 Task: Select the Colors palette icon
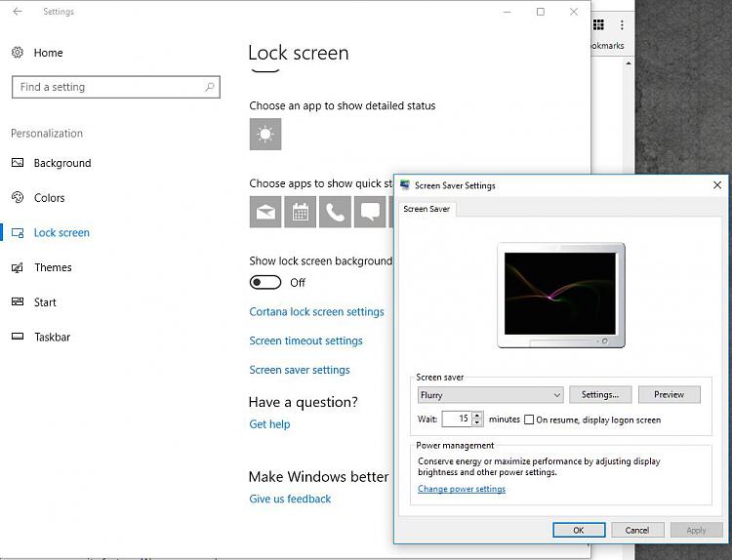coord(18,197)
